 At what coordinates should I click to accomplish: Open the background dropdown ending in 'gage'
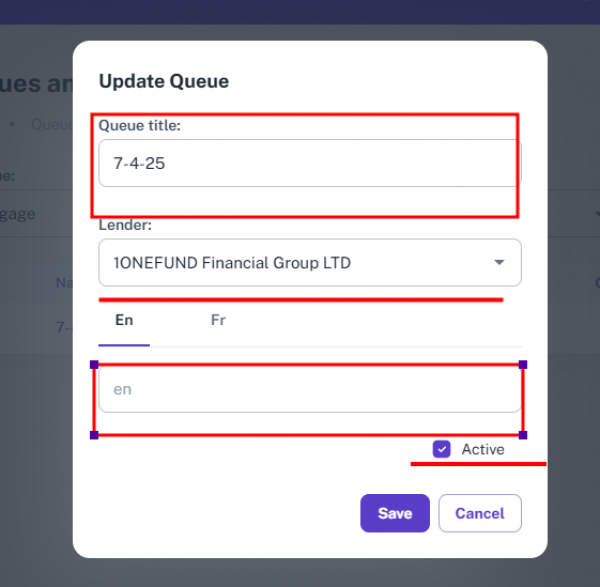coord(30,214)
